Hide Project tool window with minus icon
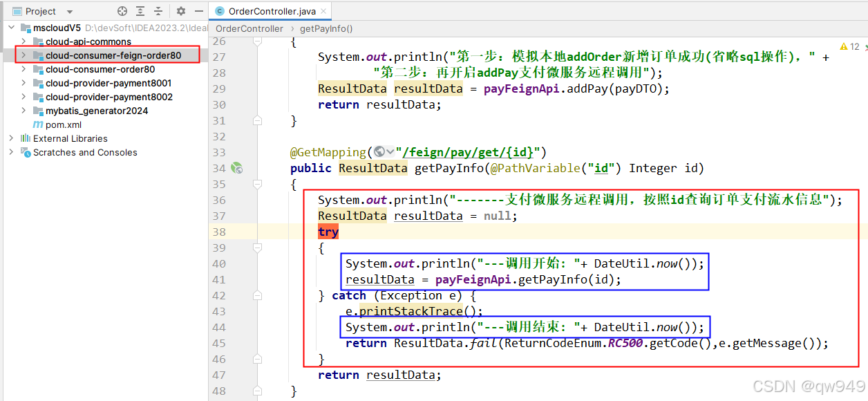The height and width of the screenshot is (401, 868). [x=198, y=11]
